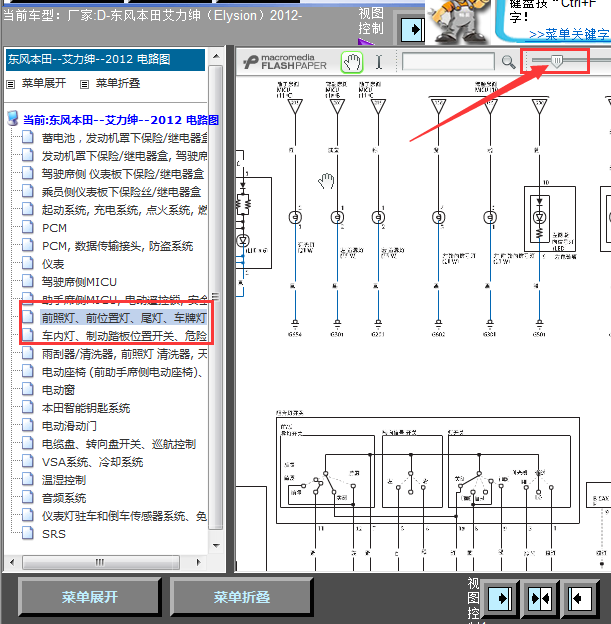
Task: Click document icon beside PCM item
Action: click(x=27, y=227)
